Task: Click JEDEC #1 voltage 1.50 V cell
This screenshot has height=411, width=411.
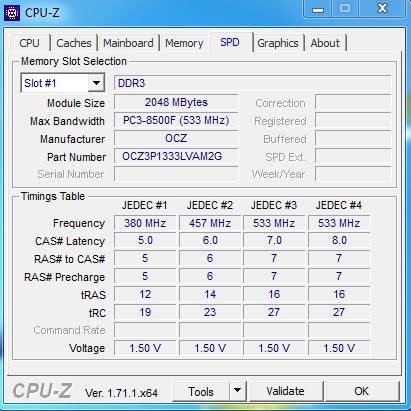Action: [x=145, y=348]
